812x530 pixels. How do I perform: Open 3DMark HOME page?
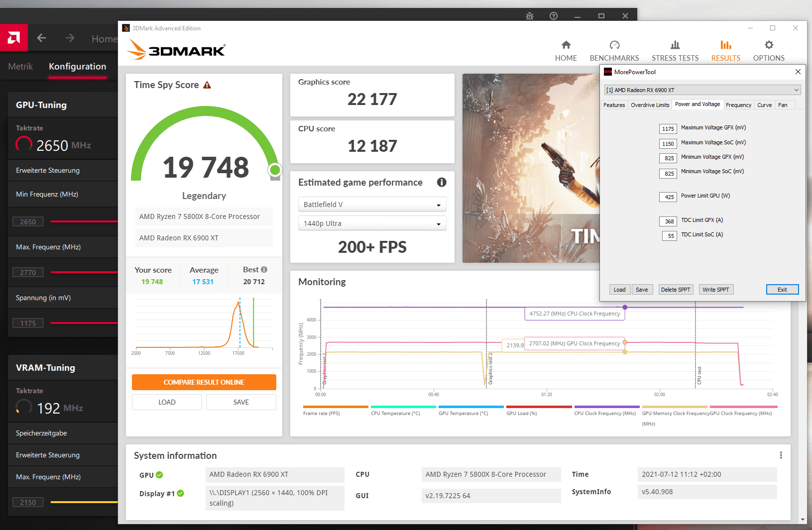point(566,51)
